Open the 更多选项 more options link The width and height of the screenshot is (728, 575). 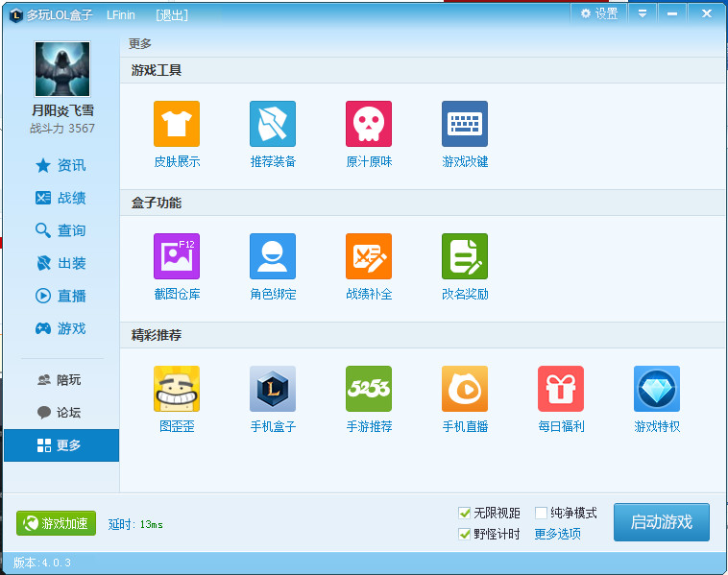[558, 534]
